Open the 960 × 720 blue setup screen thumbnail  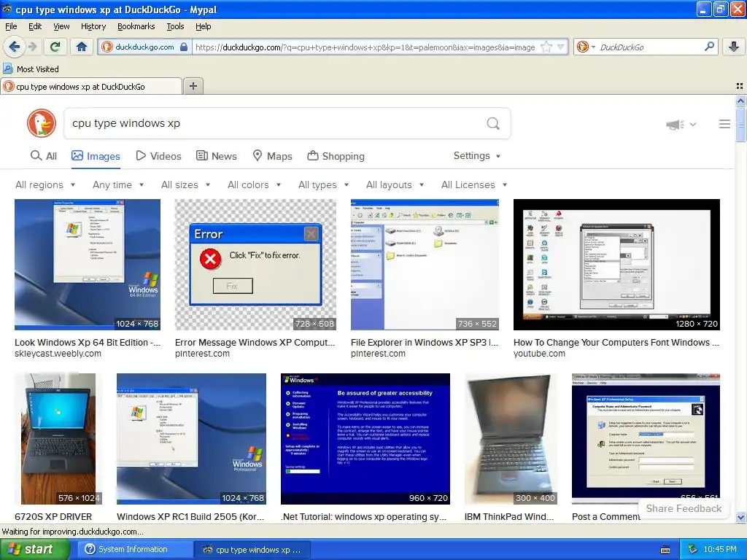coord(365,438)
